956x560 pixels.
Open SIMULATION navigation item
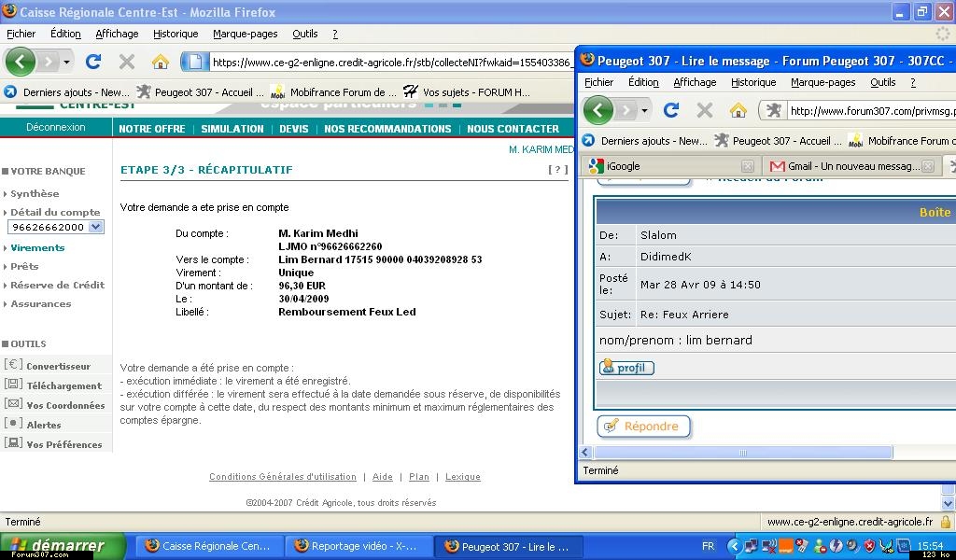pos(232,129)
